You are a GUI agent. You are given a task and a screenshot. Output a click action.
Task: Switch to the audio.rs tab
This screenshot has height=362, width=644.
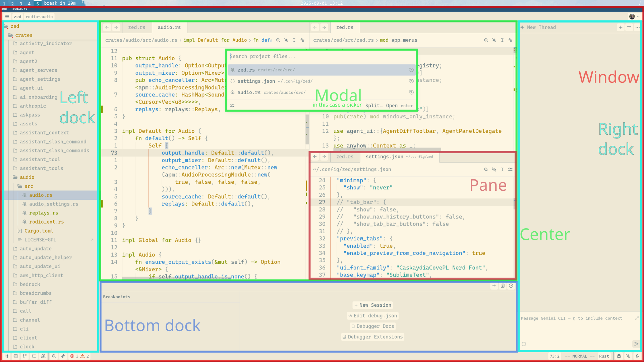click(169, 27)
